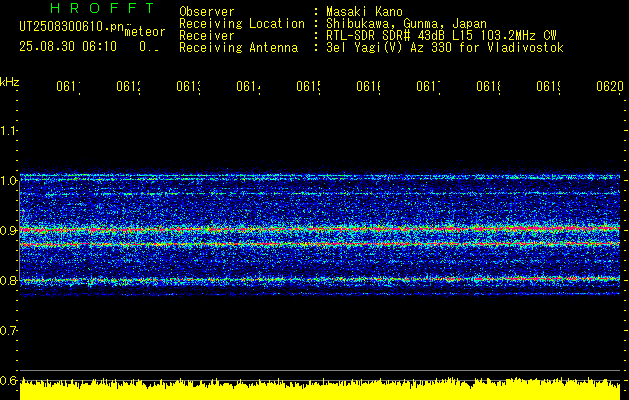Viewport: 629px width, 400px height.
Task: Click the "Receiving Antenna" label
Action: point(238,48)
